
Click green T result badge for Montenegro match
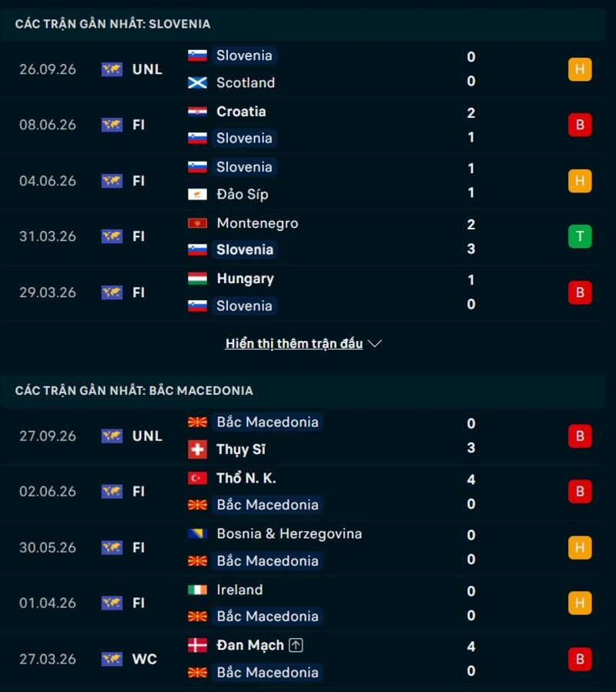pyautogui.click(x=580, y=236)
